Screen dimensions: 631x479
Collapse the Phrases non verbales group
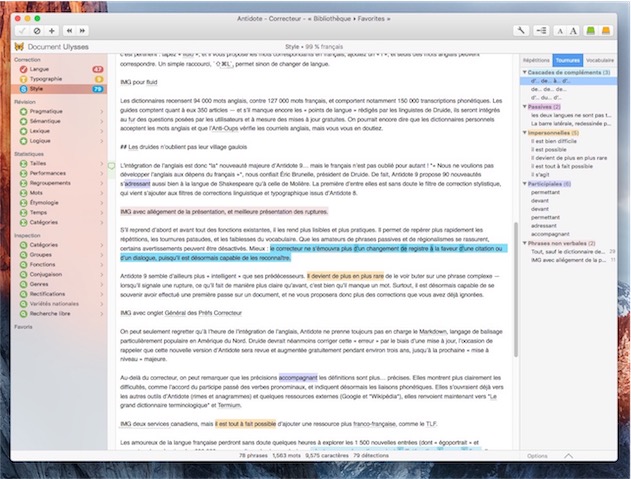[525, 243]
